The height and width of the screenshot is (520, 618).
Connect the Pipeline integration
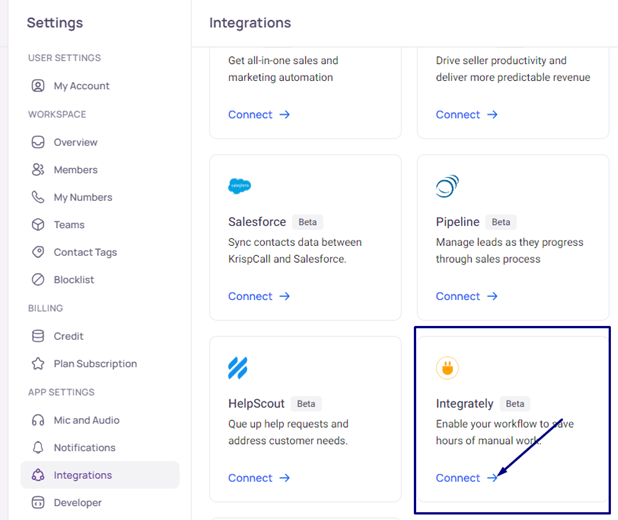coord(466,296)
